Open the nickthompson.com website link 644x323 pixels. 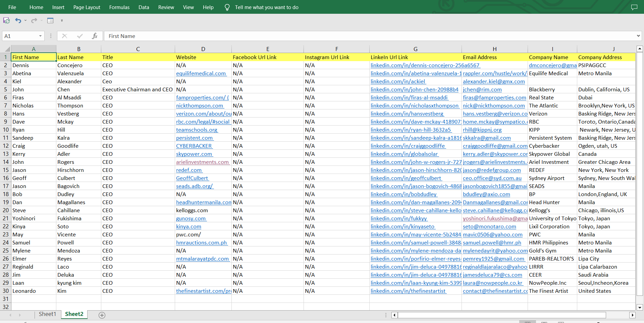(x=200, y=105)
